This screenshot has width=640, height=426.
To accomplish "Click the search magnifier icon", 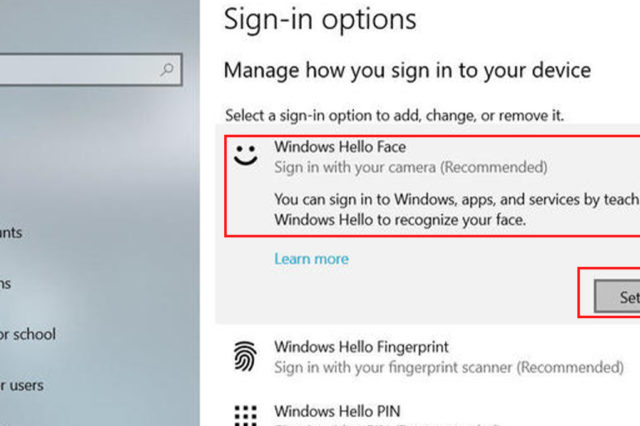I will [168, 70].
